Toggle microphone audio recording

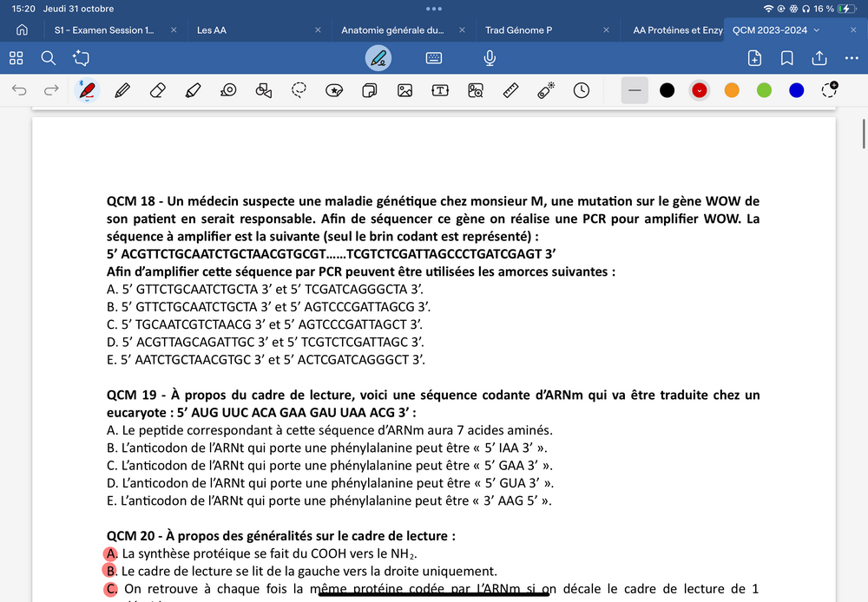click(x=490, y=58)
